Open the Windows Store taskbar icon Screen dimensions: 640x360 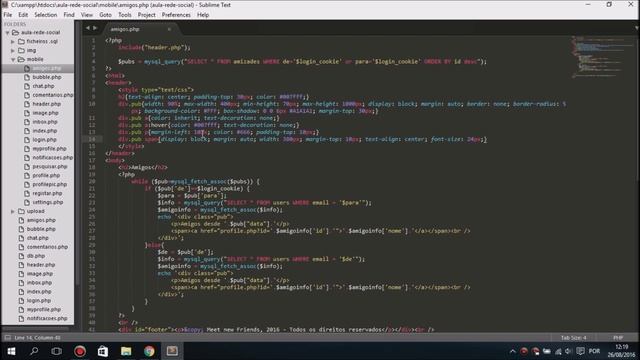(x=103, y=351)
